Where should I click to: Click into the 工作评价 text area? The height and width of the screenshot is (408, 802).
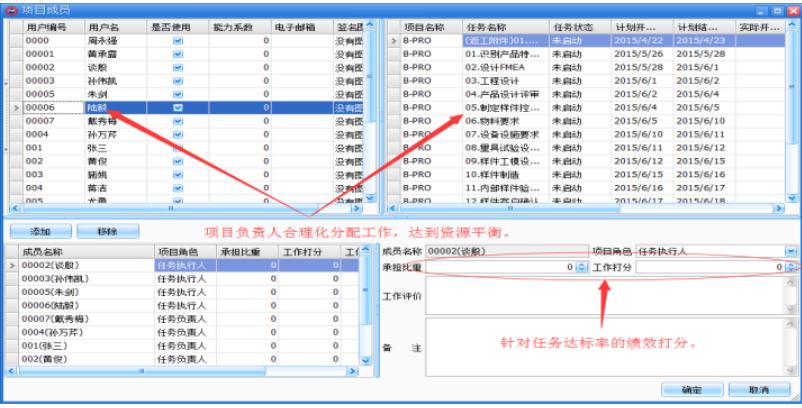click(x=606, y=296)
